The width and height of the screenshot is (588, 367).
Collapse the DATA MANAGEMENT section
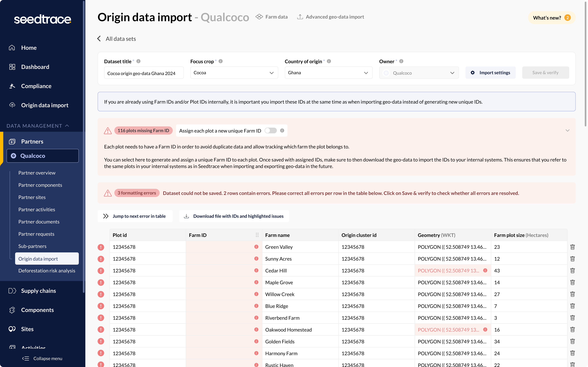67,126
